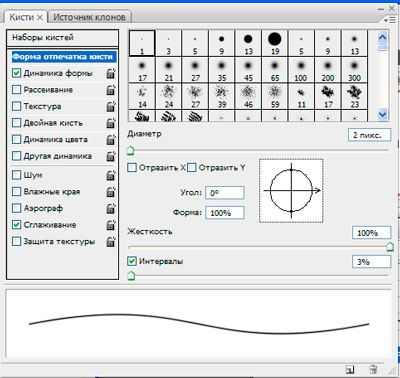
Task: Check the Отразить X checkbox
Action: coord(132,167)
